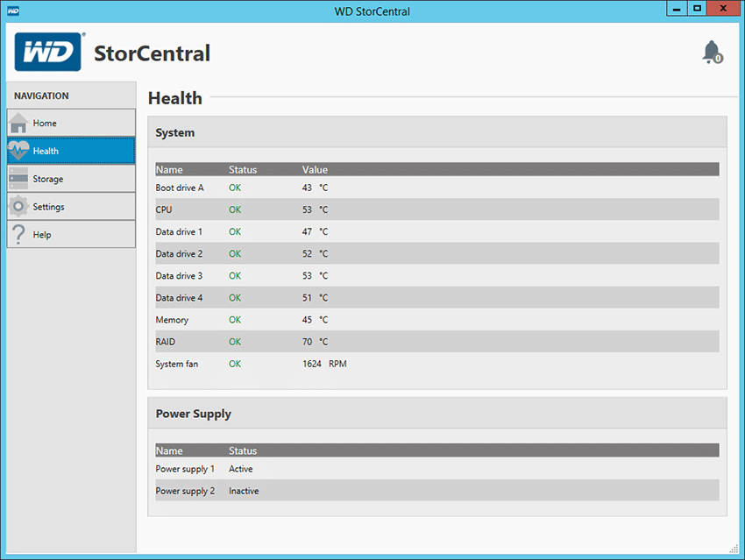
Task: Go to Home in navigation
Action: coord(71,123)
